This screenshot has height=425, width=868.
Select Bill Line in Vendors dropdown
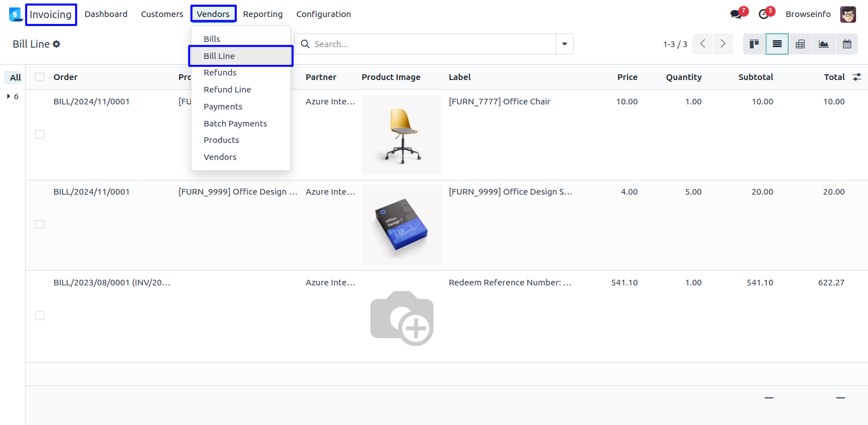[241, 56]
